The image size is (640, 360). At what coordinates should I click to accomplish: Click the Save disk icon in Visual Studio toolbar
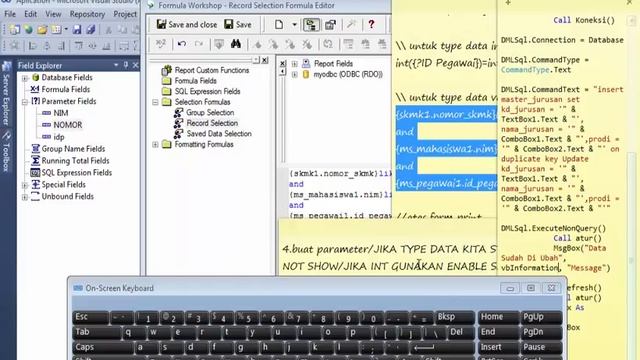[x=77, y=29]
